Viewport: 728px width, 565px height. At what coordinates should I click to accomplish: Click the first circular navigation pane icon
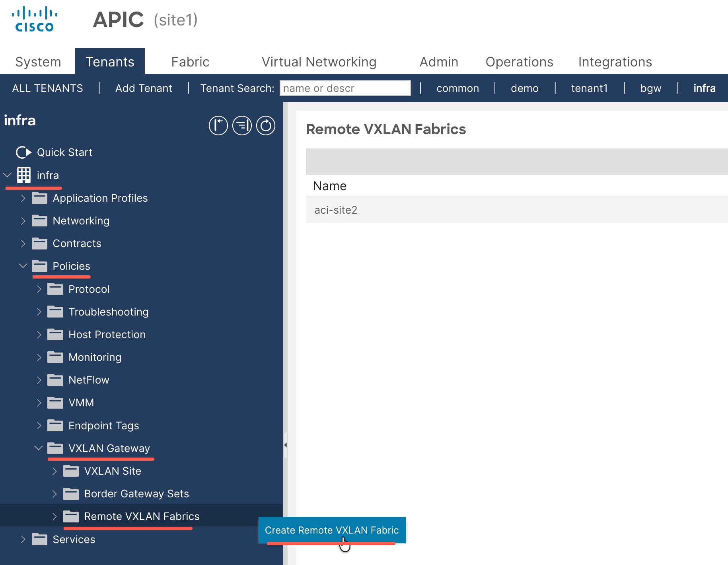point(218,126)
